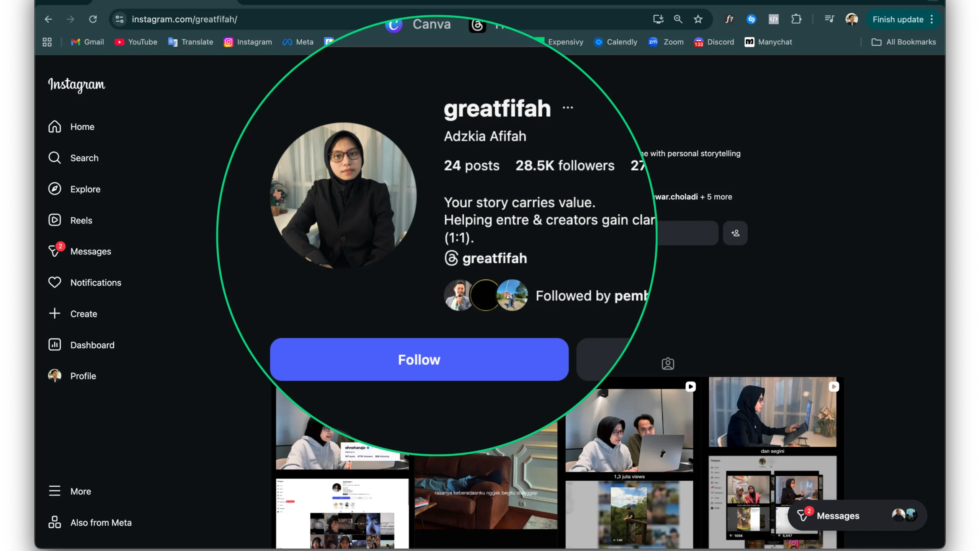Open Messages in the left sidebar
This screenshot has width=980, height=551.
point(80,251)
